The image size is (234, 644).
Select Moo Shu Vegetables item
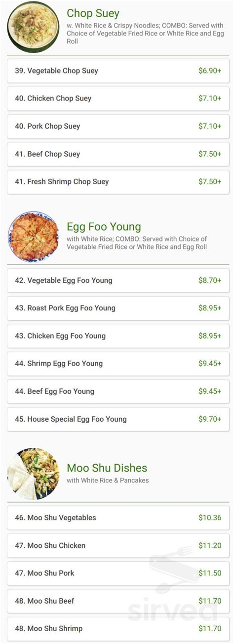[x=118, y=518]
